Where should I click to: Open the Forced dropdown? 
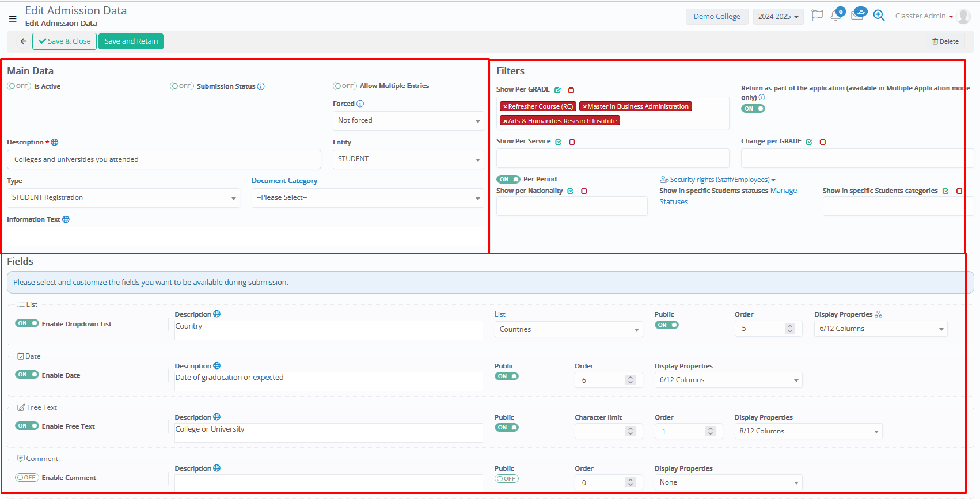click(x=408, y=121)
